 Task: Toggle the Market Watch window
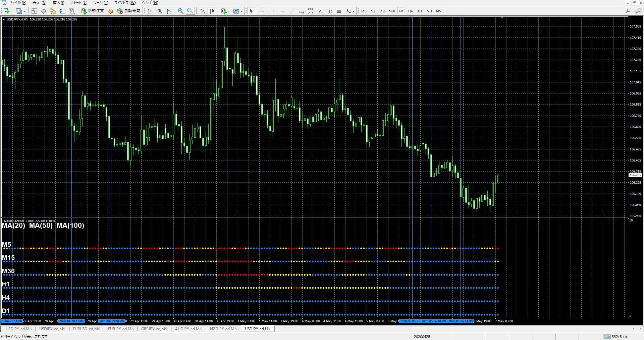34,11
